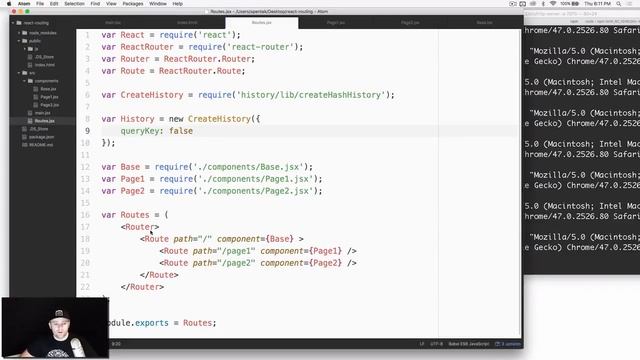The height and width of the screenshot is (360, 640).
Task: Click the node_modules folder icon
Action: click(x=24, y=33)
